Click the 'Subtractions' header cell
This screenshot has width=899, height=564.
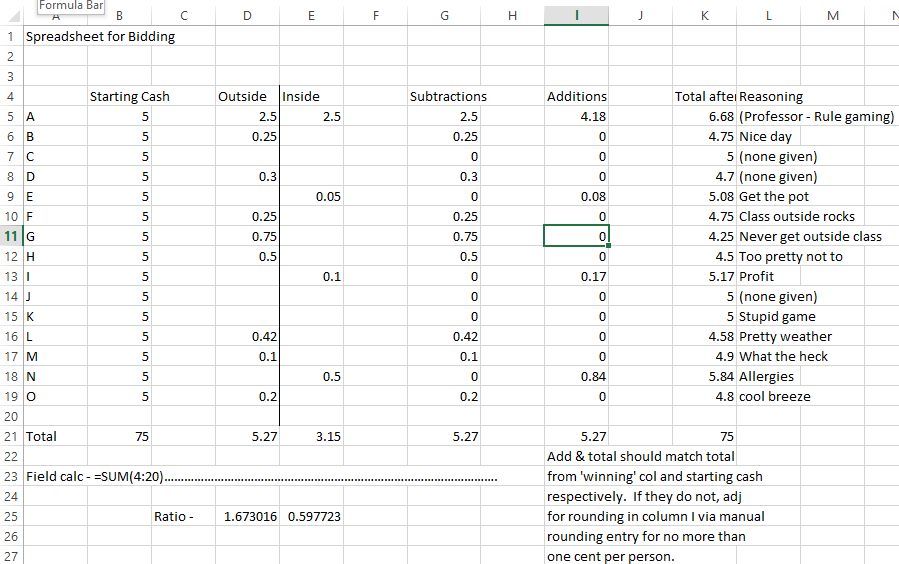coord(448,97)
